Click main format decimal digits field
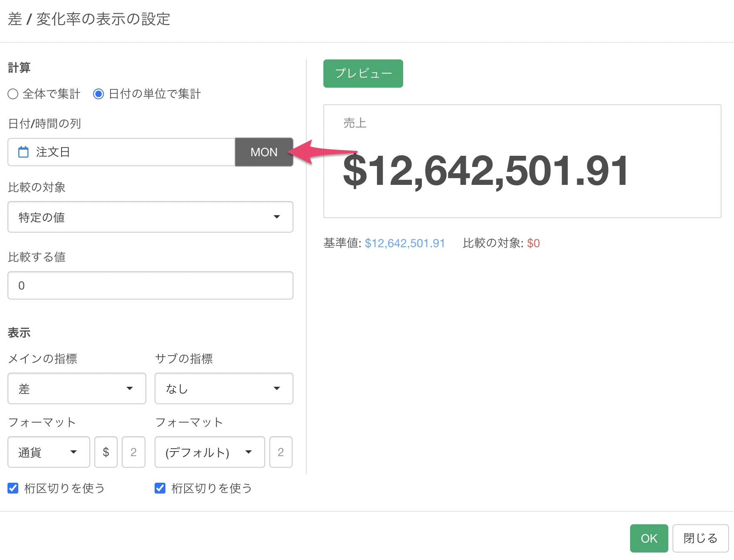 tap(133, 452)
